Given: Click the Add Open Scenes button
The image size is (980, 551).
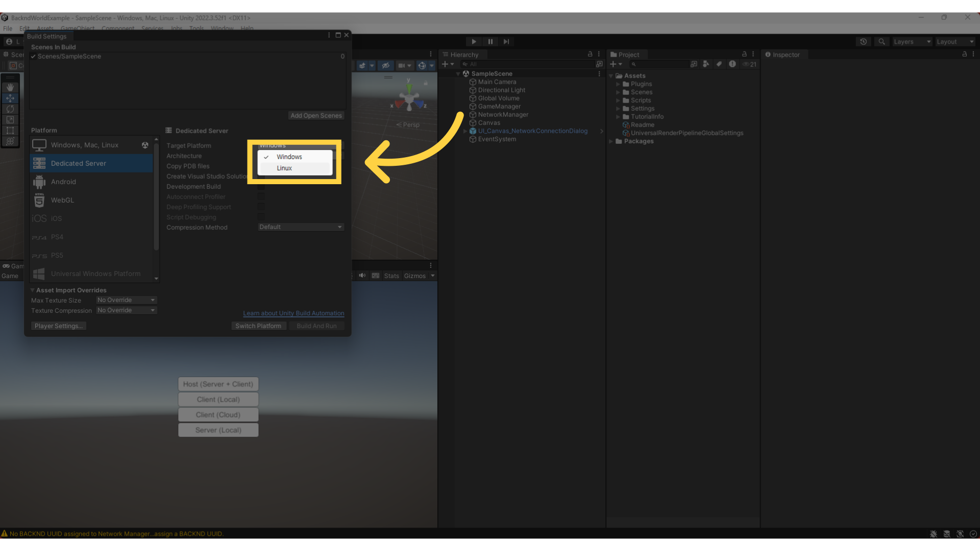Looking at the screenshot, I should tap(316, 115).
